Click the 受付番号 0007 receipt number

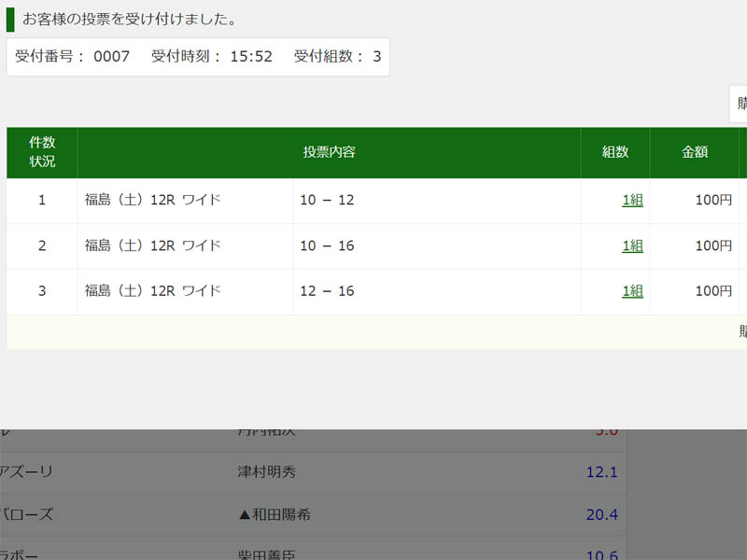pos(72,57)
